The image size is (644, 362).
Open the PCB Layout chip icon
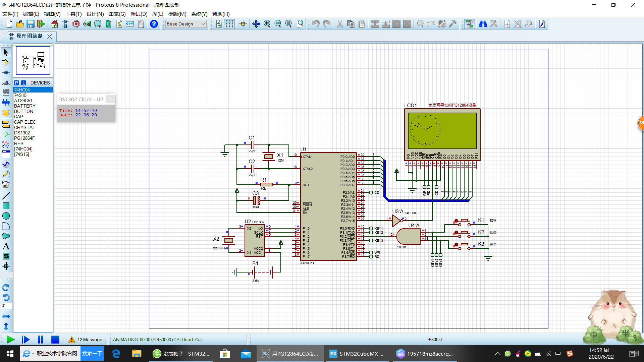(76, 24)
